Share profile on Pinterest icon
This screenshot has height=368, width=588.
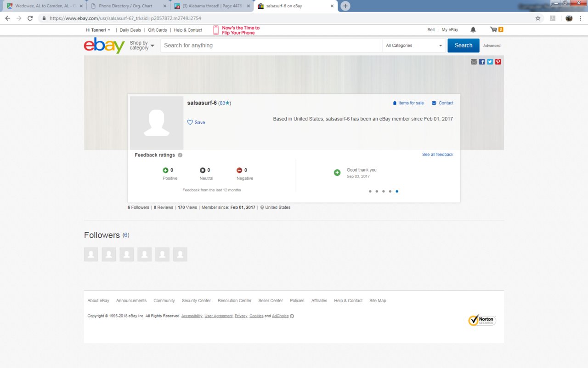tap(498, 62)
